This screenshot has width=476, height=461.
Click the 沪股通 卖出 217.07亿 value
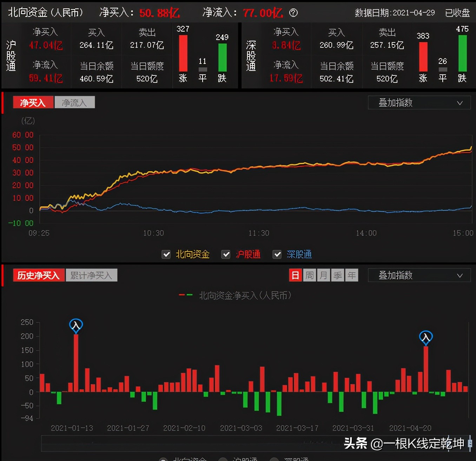pyautogui.click(x=147, y=45)
